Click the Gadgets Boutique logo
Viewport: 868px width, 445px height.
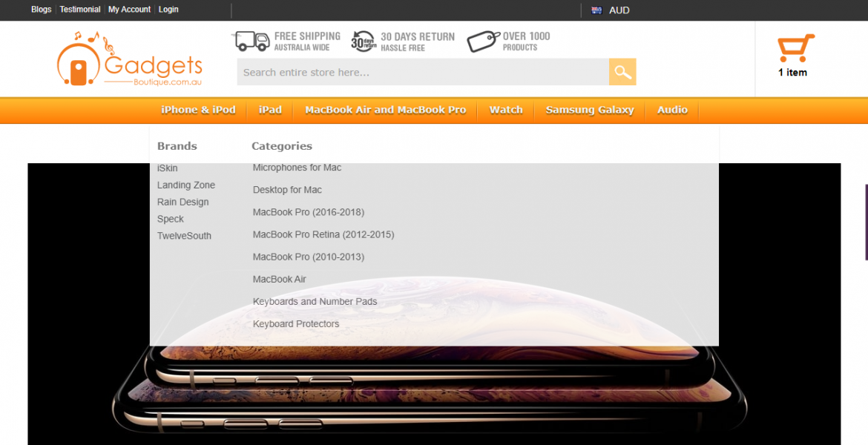pos(130,59)
